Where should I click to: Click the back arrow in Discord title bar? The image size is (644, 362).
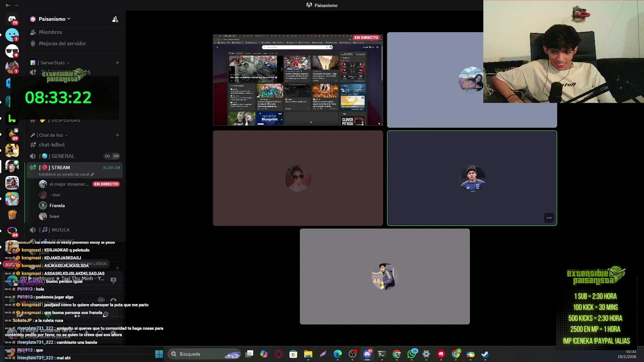point(8,5)
